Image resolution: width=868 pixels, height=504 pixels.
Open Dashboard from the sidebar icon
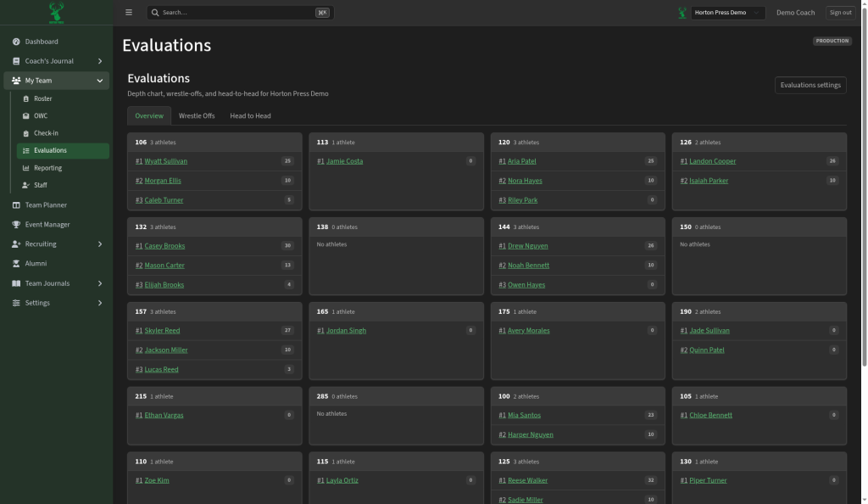coord(16,42)
